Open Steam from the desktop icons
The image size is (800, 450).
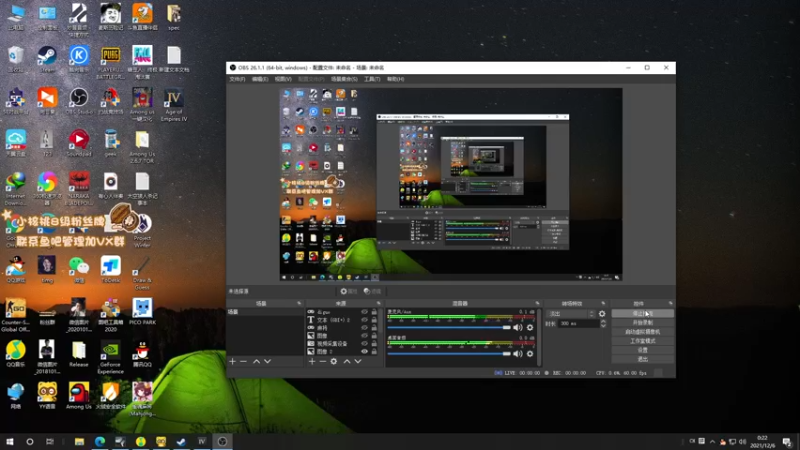[x=47, y=55]
